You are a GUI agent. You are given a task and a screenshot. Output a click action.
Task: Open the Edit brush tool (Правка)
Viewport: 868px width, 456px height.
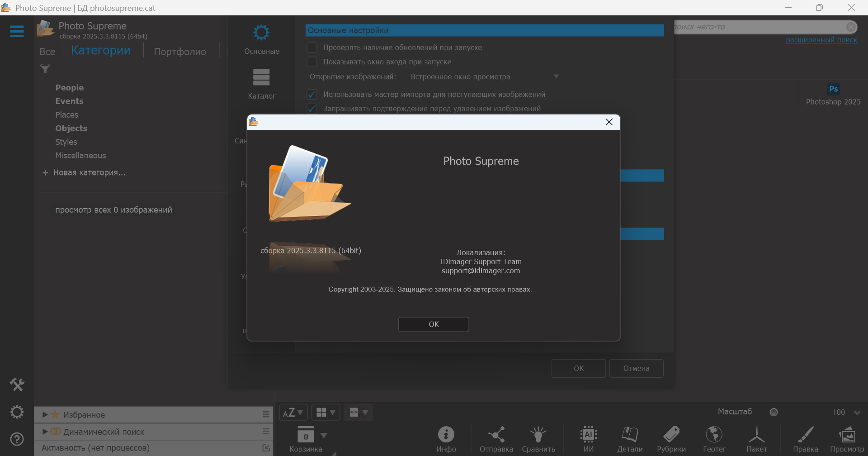pyautogui.click(x=805, y=435)
